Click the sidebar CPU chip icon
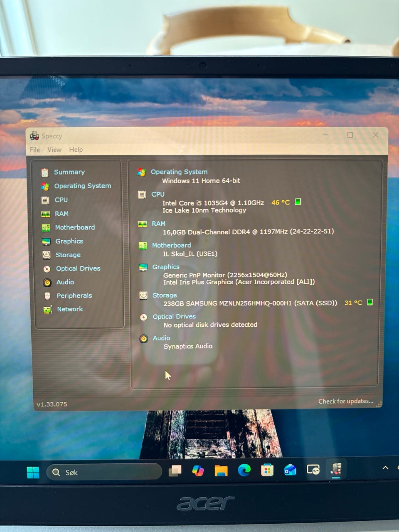 coord(45,200)
